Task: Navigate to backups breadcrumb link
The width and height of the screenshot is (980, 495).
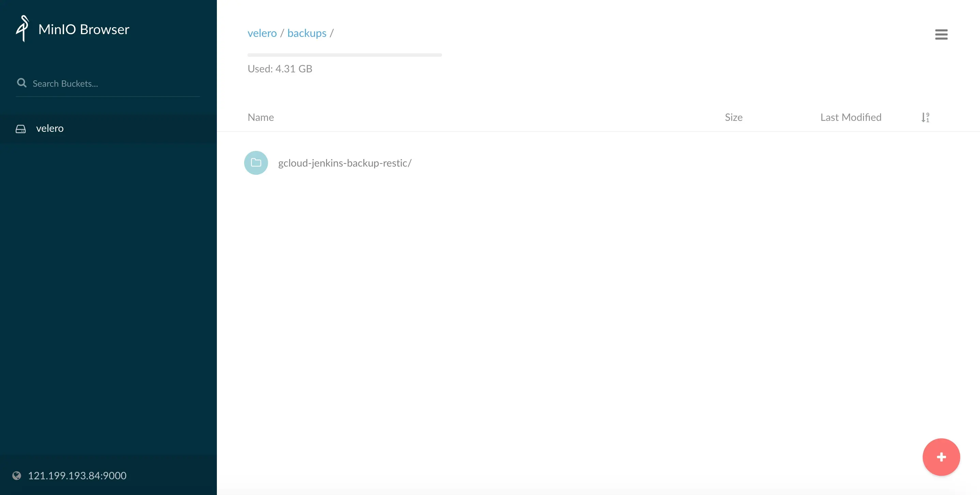Action: click(307, 33)
